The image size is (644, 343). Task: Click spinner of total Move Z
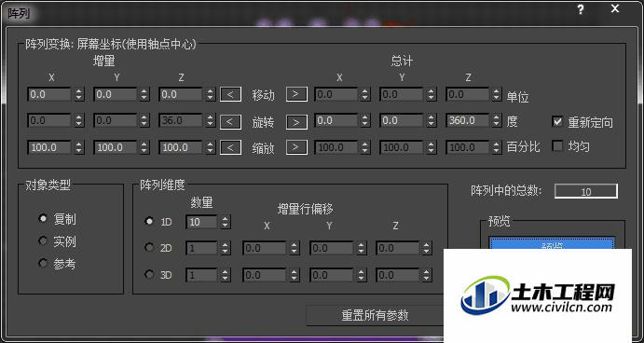pyautogui.click(x=497, y=94)
